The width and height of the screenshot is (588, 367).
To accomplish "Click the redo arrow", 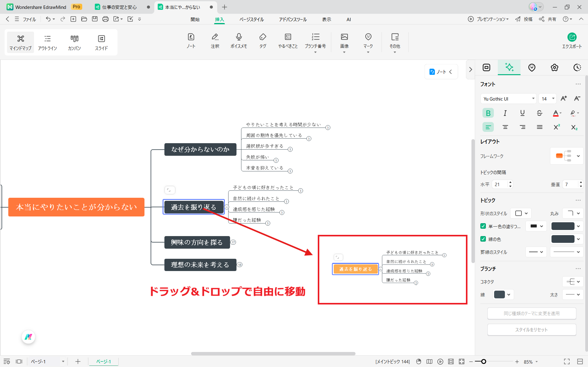I will tap(63, 19).
